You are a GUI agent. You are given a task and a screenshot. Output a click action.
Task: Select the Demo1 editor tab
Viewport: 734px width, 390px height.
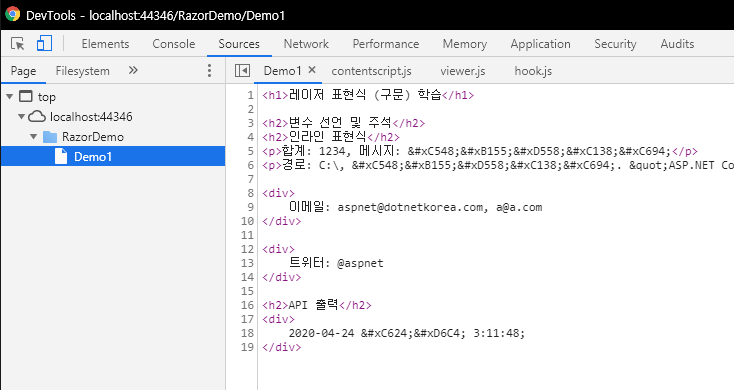point(282,71)
